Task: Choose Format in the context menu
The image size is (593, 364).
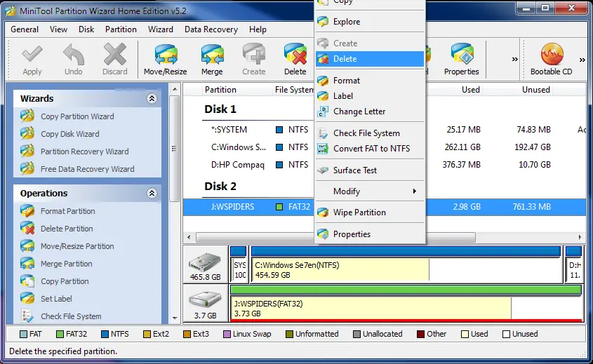Action: [x=370, y=81]
